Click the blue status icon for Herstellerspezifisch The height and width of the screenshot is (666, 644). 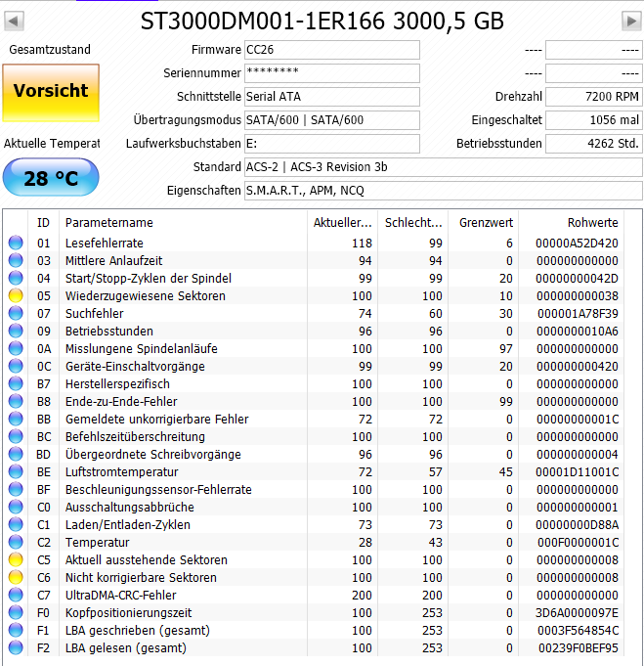[x=16, y=383]
